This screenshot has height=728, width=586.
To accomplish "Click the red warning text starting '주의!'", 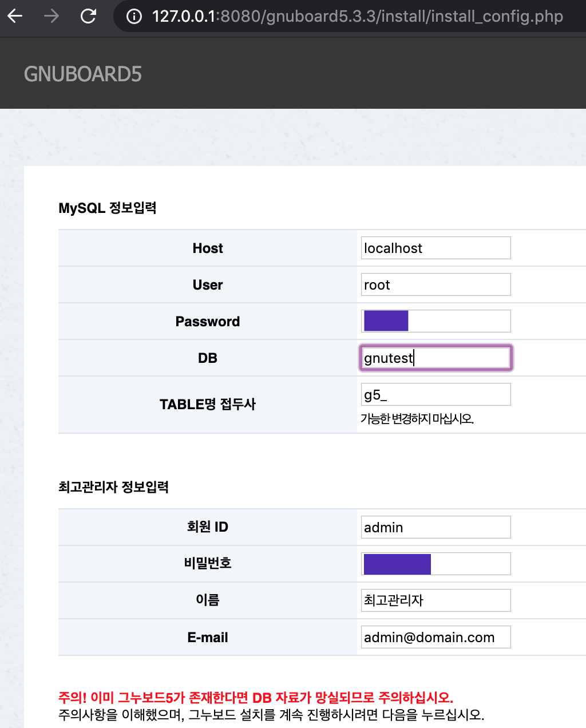I will point(256,698).
